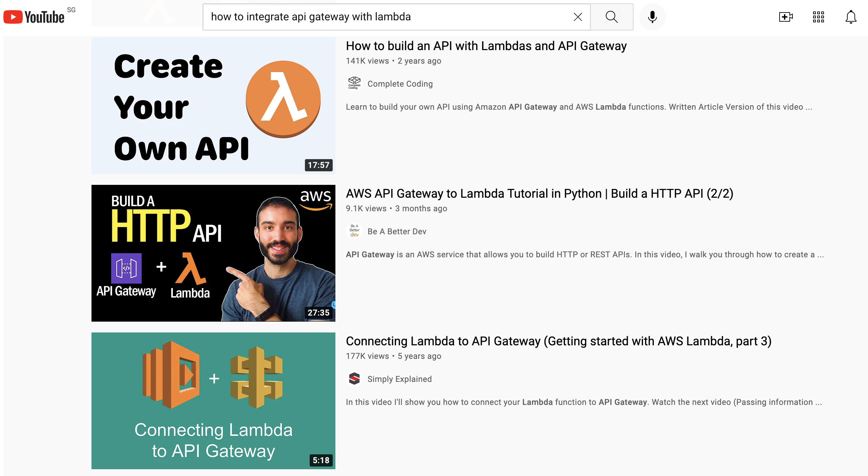Start voice search with the microphone icon

click(652, 17)
